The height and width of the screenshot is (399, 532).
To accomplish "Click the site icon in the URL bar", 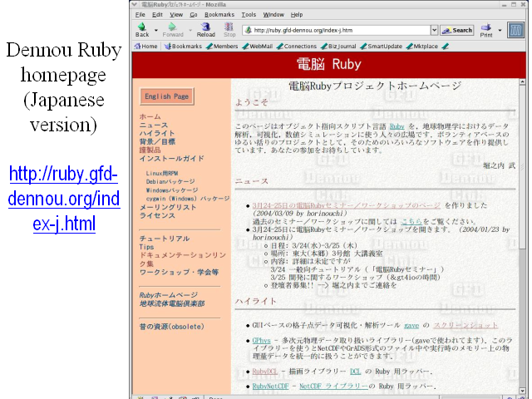I will (x=248, y=30).
